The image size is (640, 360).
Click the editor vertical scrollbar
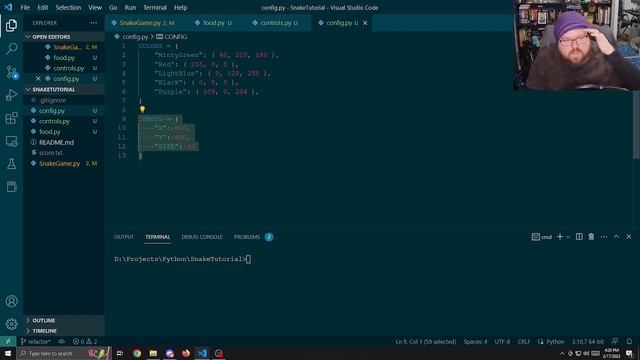coord(636,124)
